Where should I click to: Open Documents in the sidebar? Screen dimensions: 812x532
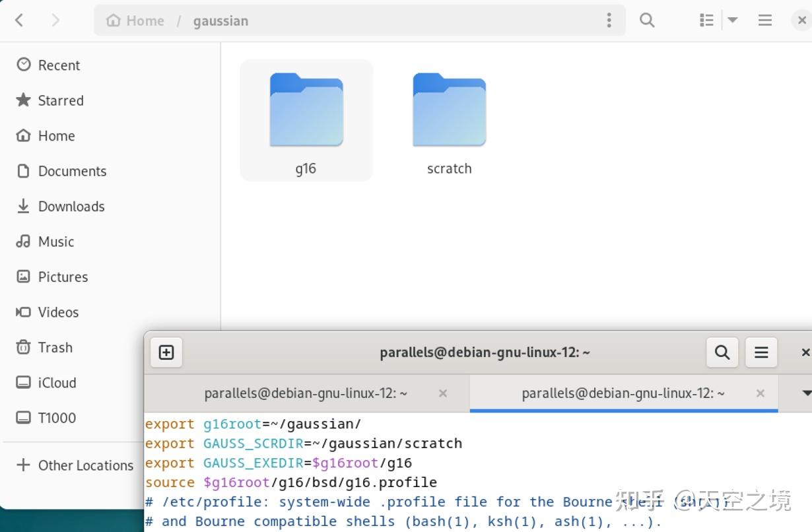click(x=112, y=171)
